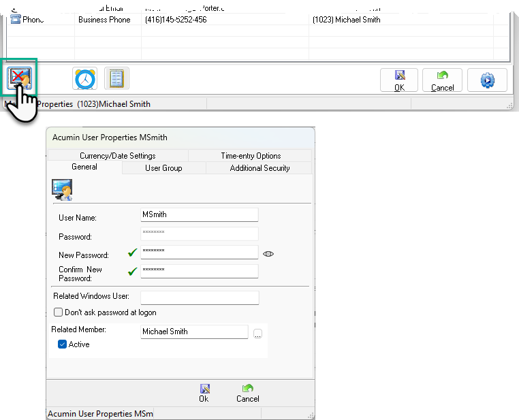Image resolution: width=519 pixels, height=420 pixels.
Task: Switch to the Currency/Date Settings tab
Action: (118, 155)
